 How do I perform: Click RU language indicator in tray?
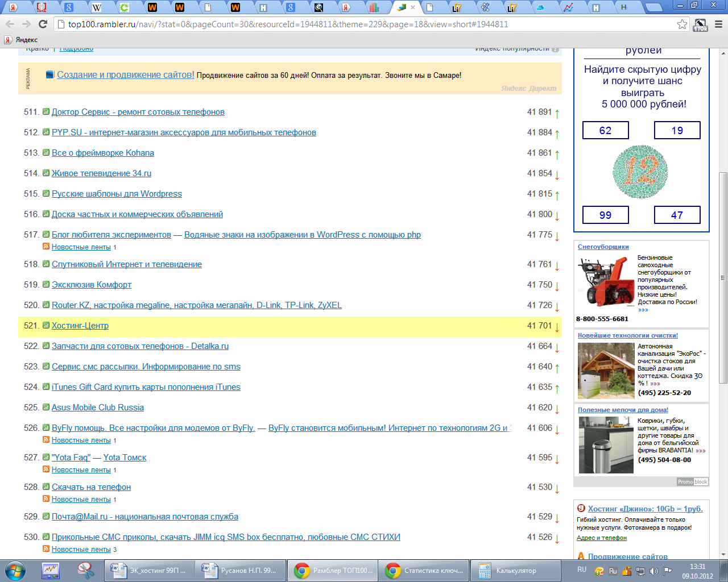582,569
